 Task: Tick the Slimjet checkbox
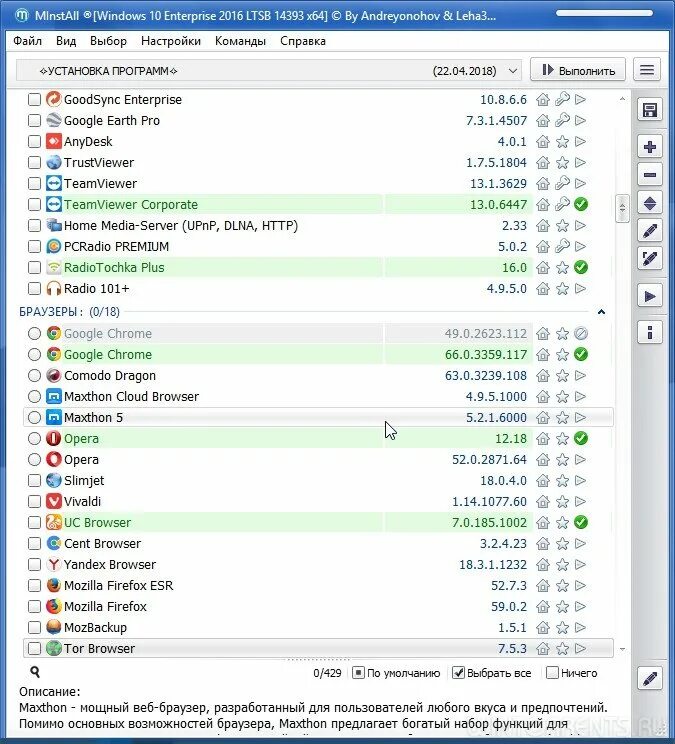coord(34,480)
